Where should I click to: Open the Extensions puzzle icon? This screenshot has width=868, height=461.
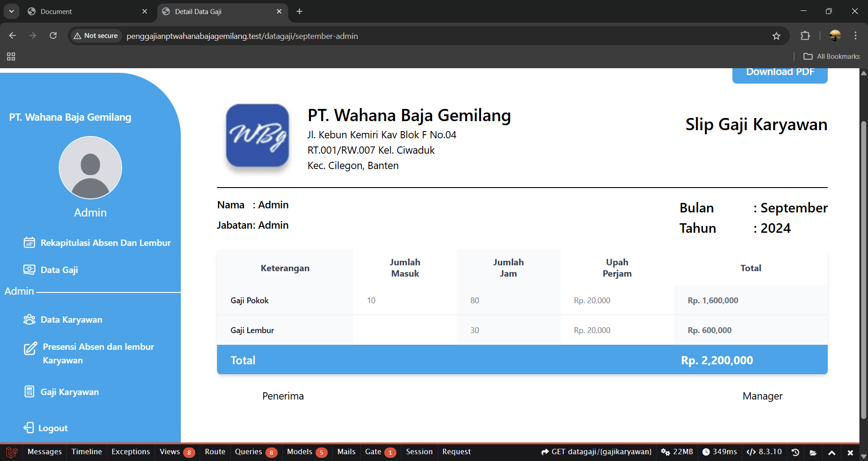805,36
